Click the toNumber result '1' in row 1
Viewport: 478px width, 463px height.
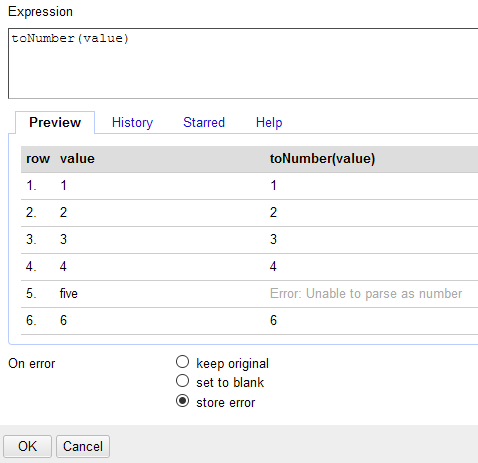click(x=273, y=185)
